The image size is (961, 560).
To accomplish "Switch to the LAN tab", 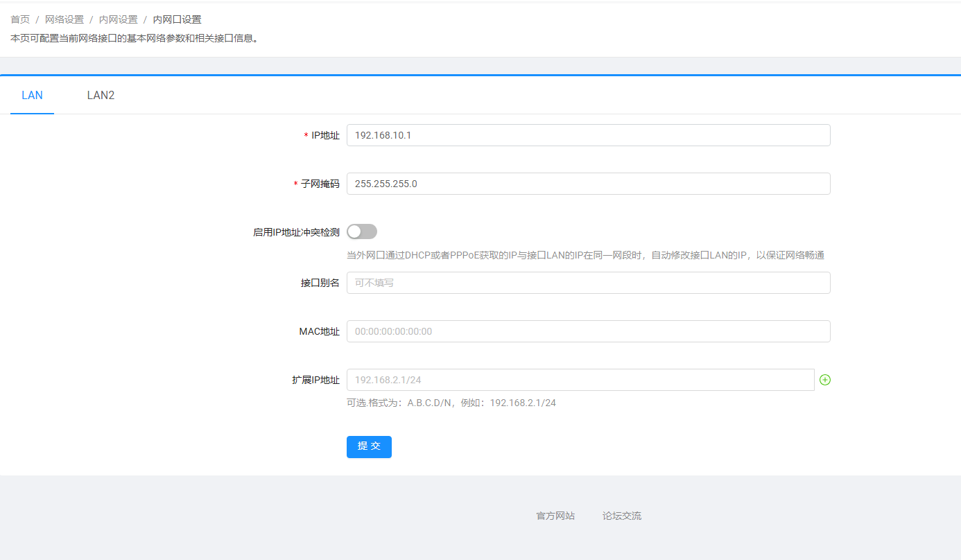I will 32,96.
